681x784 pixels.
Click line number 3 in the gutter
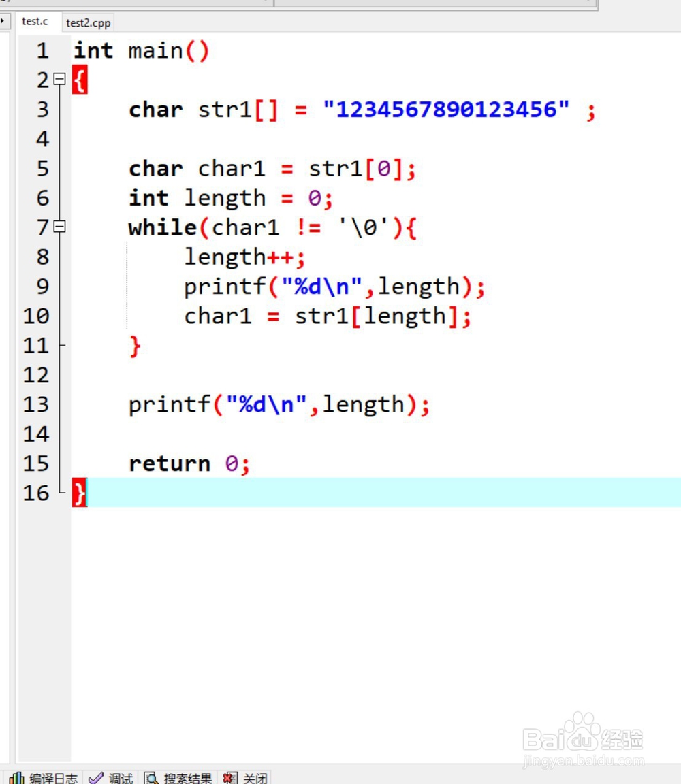pos(42,110)
